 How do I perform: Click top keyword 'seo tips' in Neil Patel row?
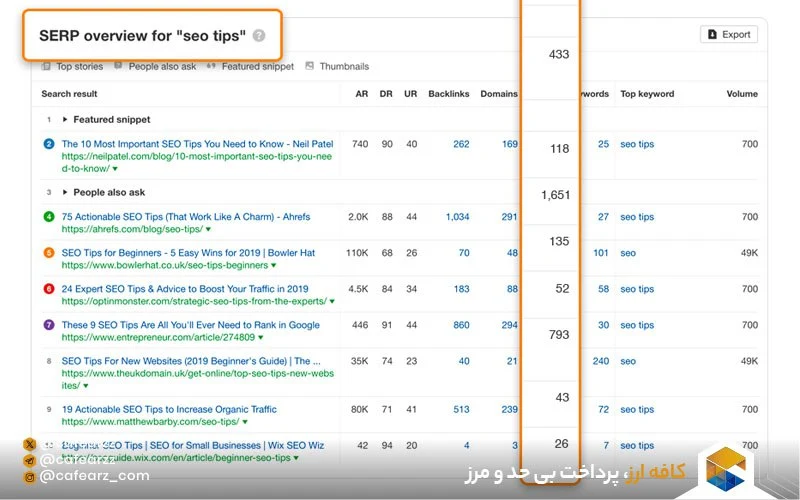point(637,144)
